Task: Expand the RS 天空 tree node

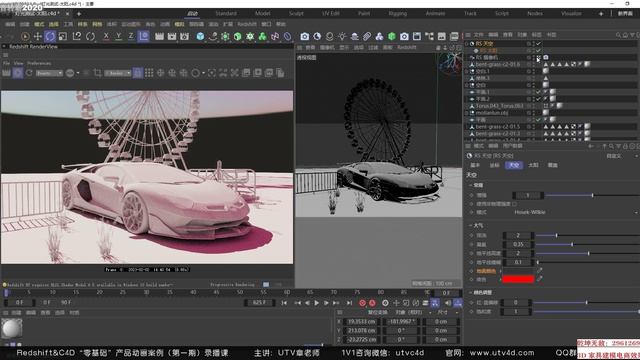Action: click(467, 44)
